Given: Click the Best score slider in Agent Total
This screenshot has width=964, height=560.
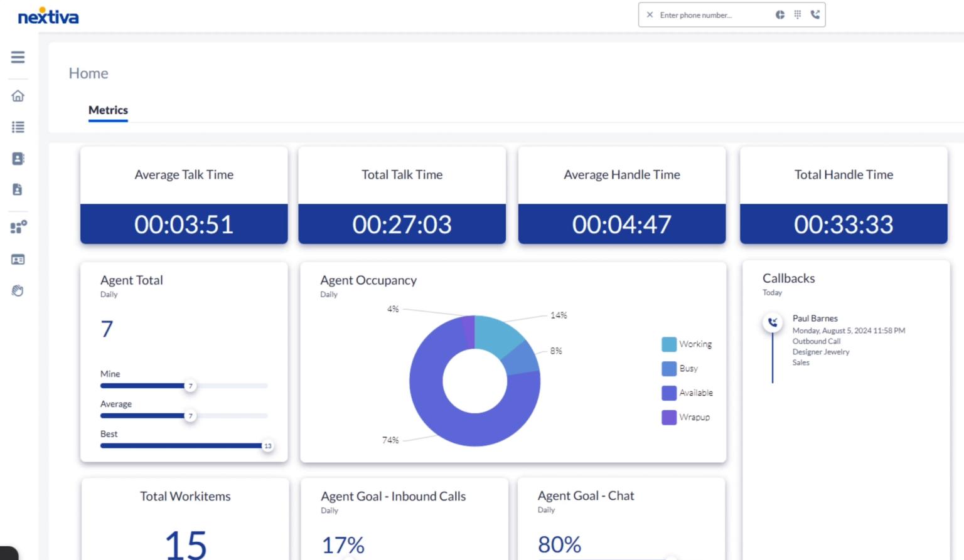Looking at the screenshot, I should [x=267, y=445].
